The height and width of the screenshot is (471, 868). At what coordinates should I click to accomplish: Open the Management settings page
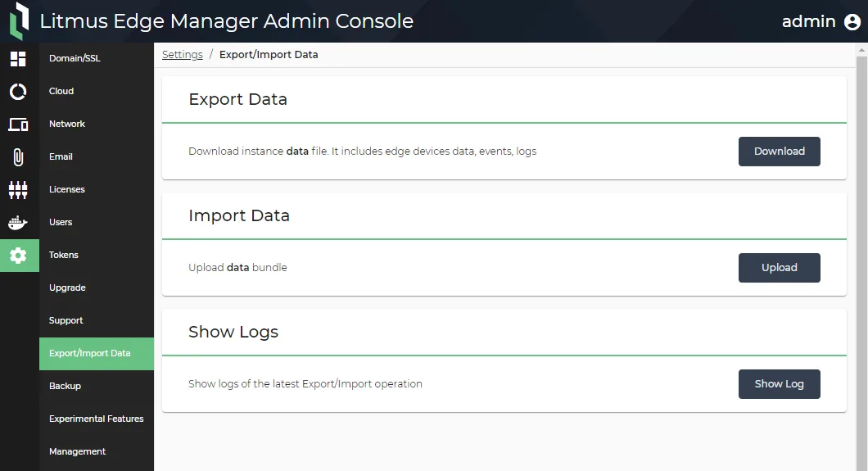click(97, 451)
